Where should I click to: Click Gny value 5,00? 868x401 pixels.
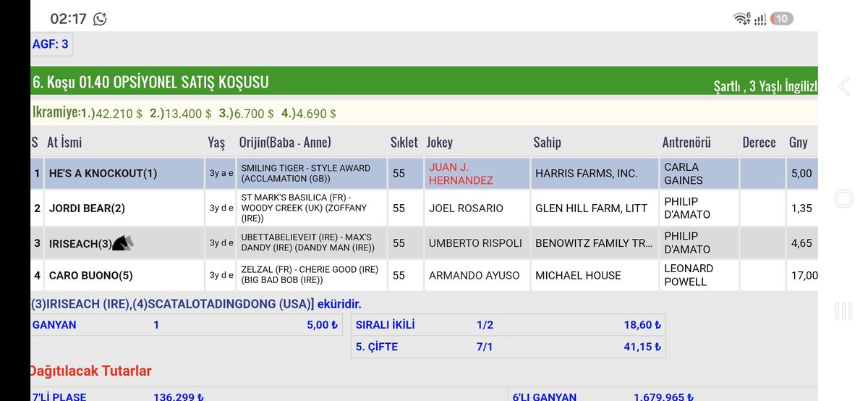(x=801, y=174)
